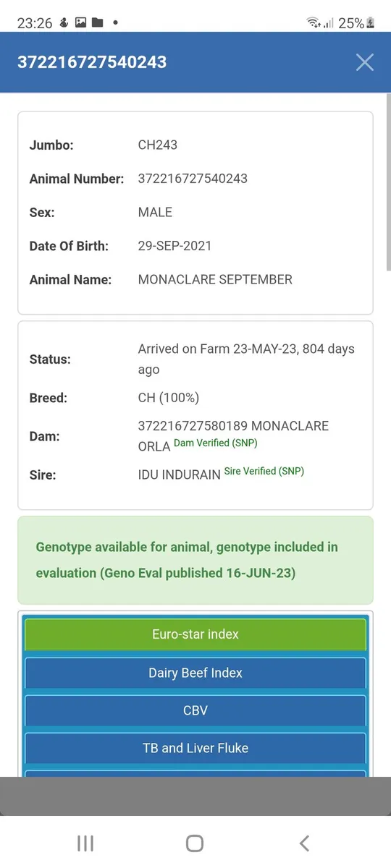This screenshot has height=868, width=391.
Task: Open the Euro-star index tab
Action: click(x=195, y=634)
